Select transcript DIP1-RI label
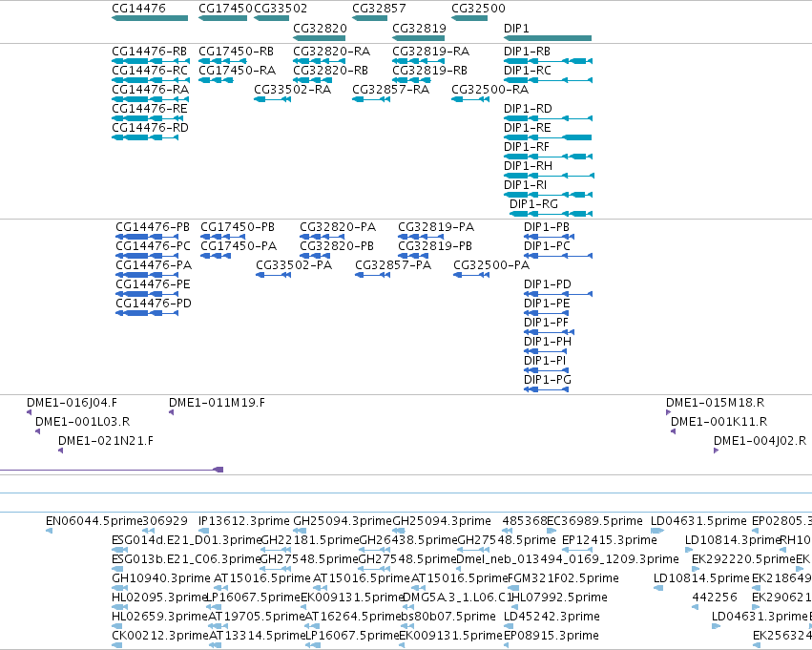 pyautogui.click(x=525, y=185)
